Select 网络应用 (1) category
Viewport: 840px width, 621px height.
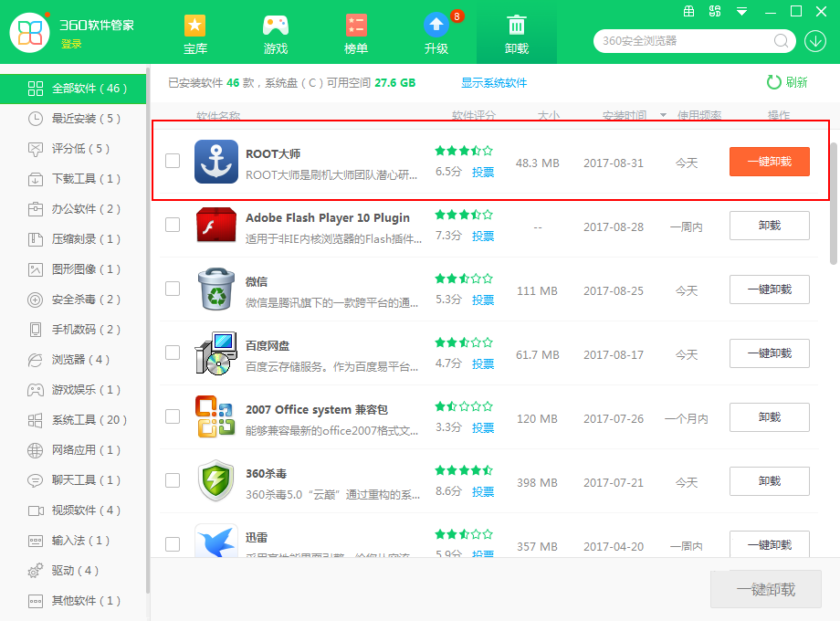pyautogui.click(x=73, y=450)
